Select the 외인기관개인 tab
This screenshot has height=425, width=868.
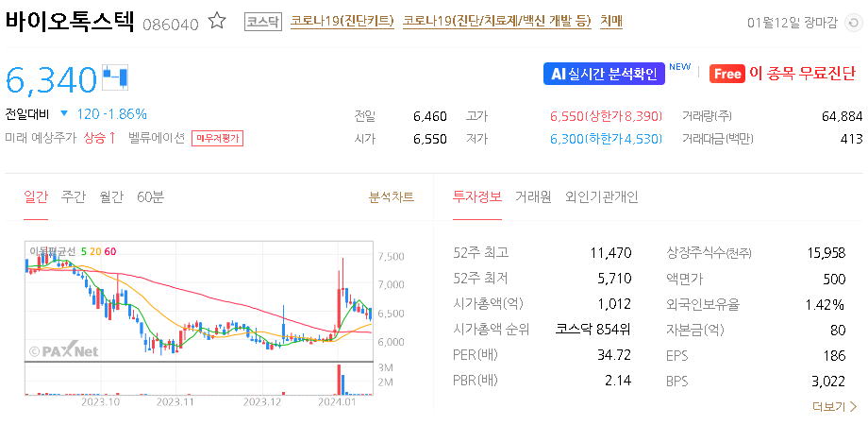point(602,196)
